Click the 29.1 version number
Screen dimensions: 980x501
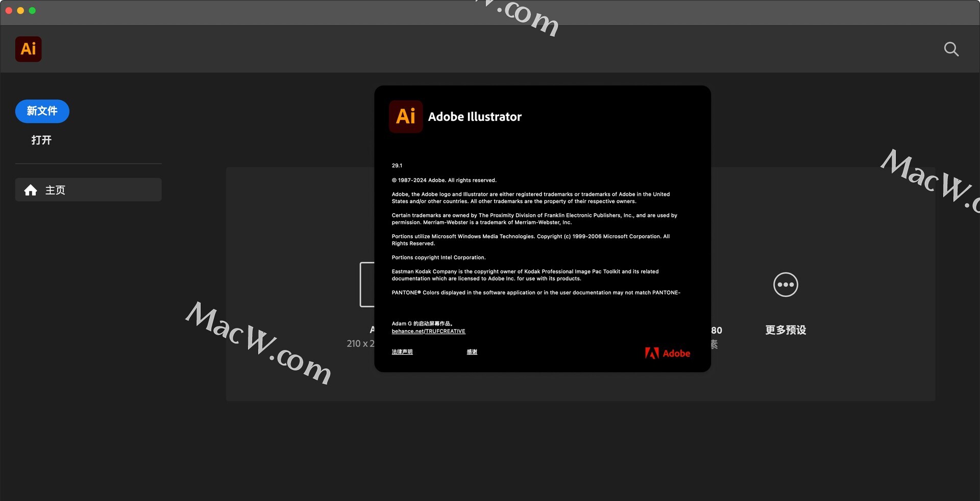click(x=397, y=166)
